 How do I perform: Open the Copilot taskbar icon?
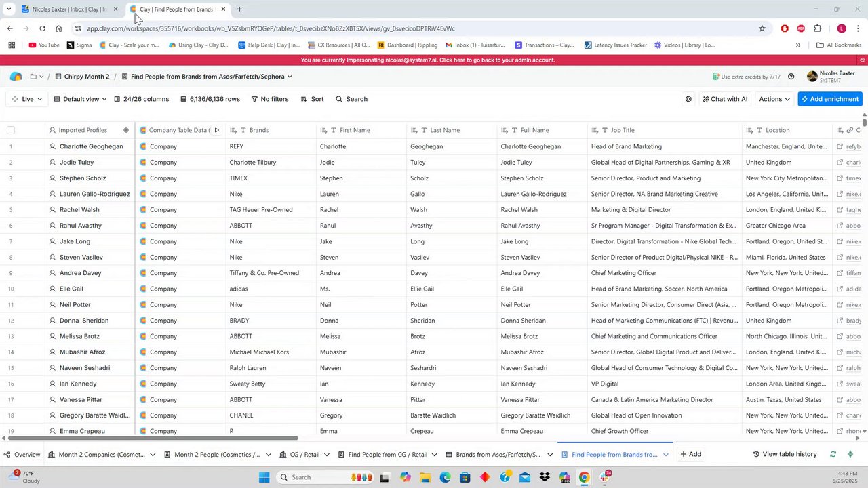pyautogui.click(x=406, y=477)
